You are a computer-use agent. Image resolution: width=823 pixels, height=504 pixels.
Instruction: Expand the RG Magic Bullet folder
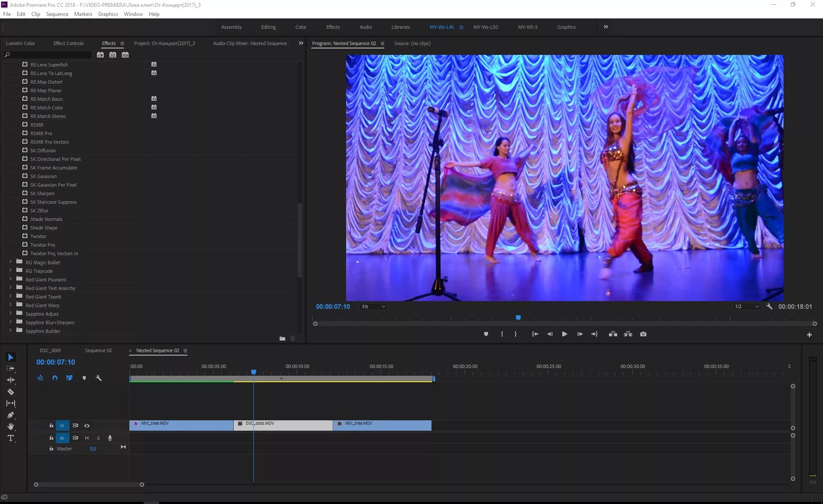[x=11, y=262]
